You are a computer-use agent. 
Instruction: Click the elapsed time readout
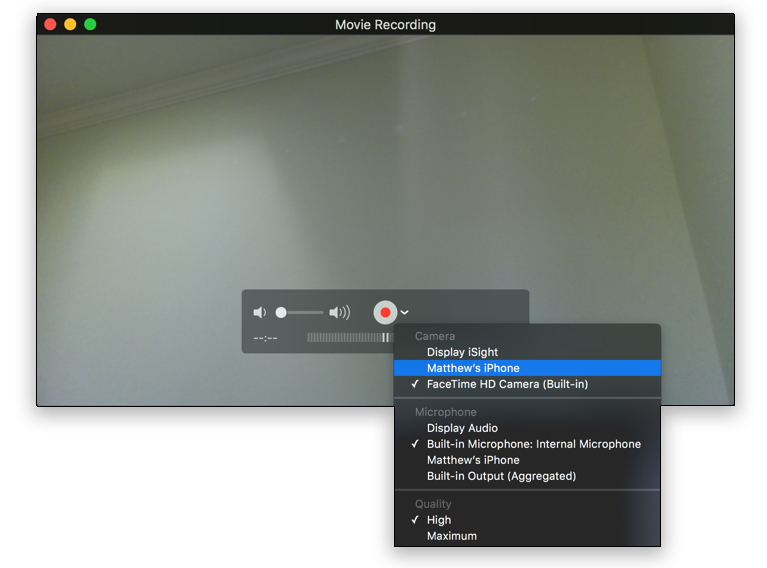tap(265, 338)
